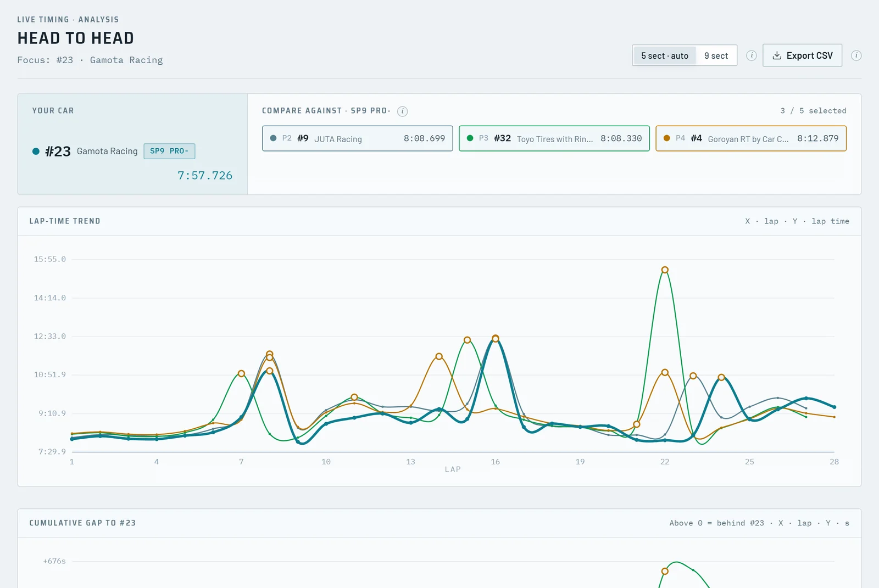Viewport: 879px width, 588px height.
Task: Select the 5 sect · auto option
Action: [664, 55]
